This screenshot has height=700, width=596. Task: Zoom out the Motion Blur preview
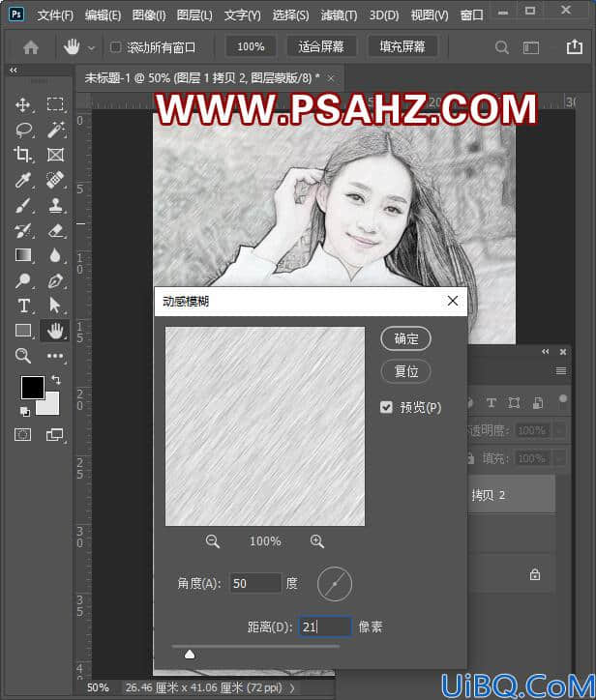213,541
